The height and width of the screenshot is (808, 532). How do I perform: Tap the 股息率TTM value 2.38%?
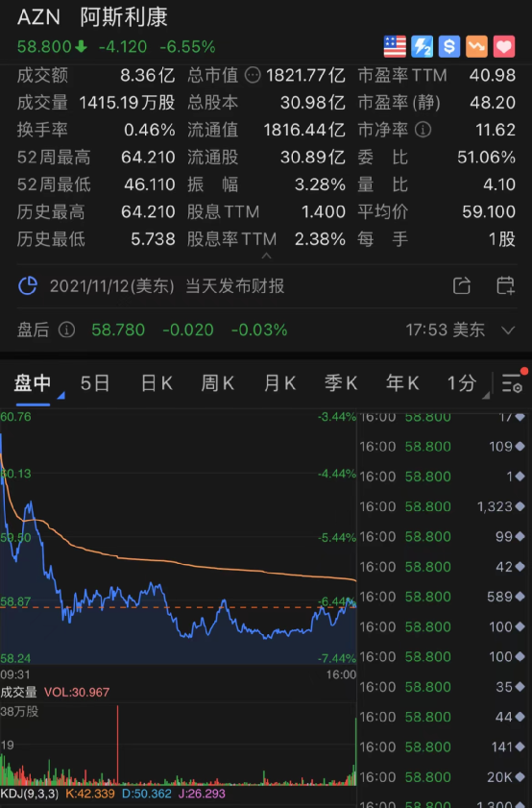pyautogui.click(x=320, y=238)
